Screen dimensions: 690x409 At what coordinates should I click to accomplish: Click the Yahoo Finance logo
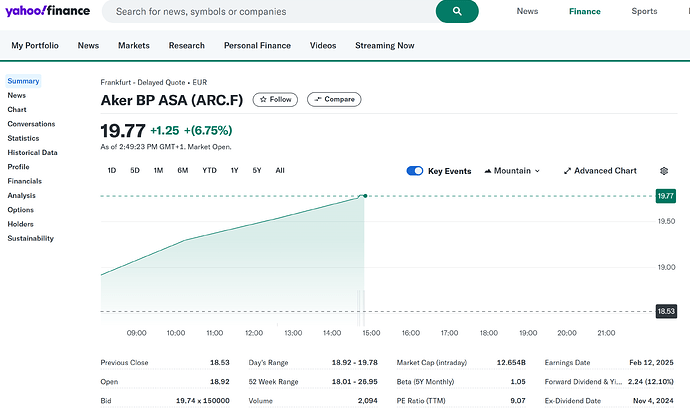[48, 11]
